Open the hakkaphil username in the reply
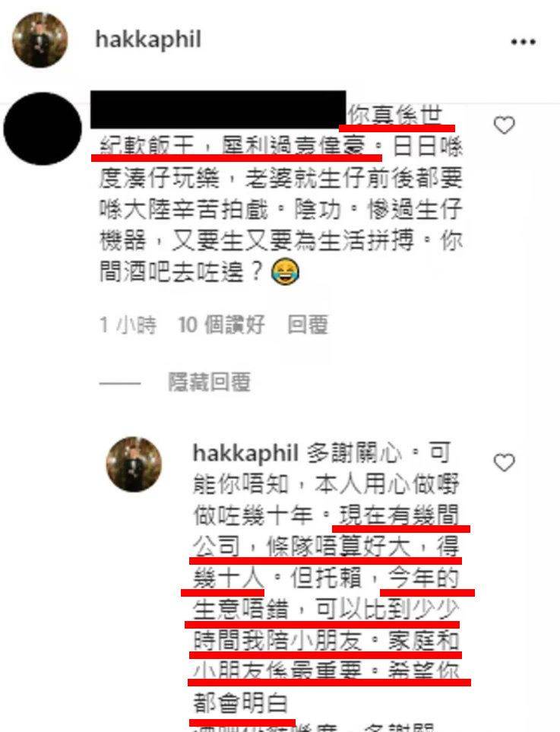Viewport: 560px width, 732px height. pos(245,453)
